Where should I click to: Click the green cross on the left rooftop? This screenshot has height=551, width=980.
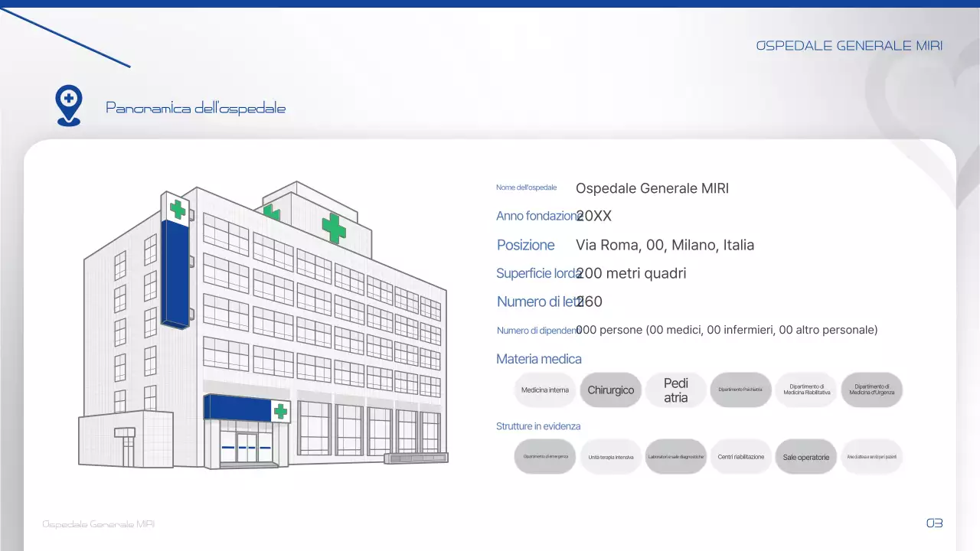click(177, 209)
